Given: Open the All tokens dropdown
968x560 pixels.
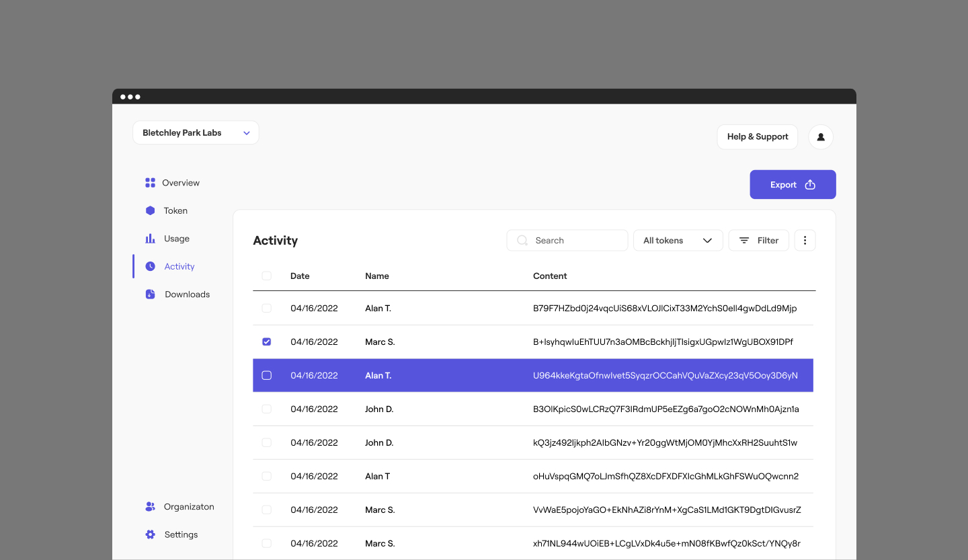Looking at the screenshot, I should click(678, 241).
